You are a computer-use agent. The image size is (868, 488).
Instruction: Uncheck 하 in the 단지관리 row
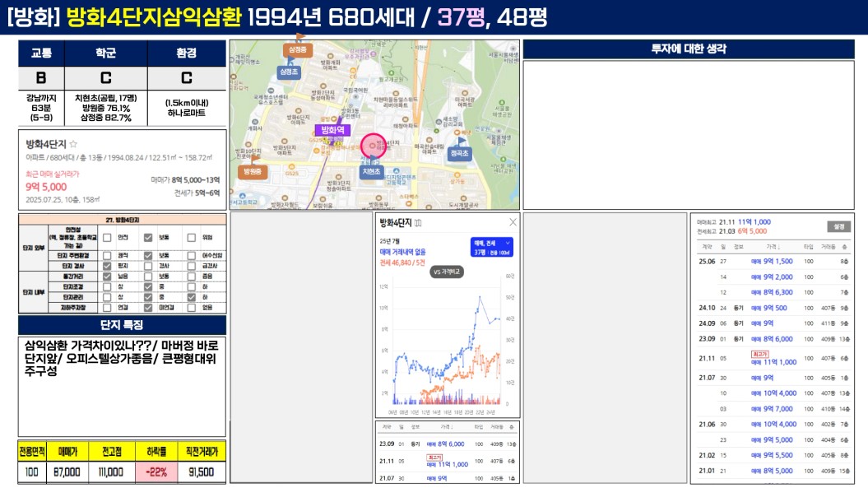[x=191, y=297]
